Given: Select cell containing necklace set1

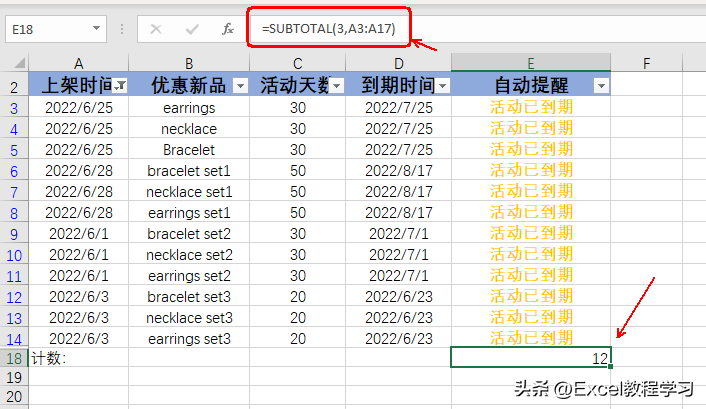Looking at the screenshot, I should click(x=189, y=191).
